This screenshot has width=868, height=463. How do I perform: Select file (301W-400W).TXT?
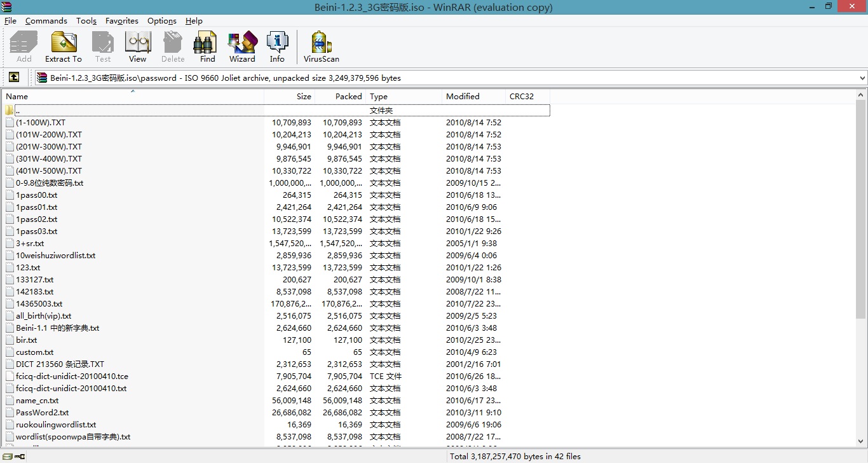coord(49,159)
